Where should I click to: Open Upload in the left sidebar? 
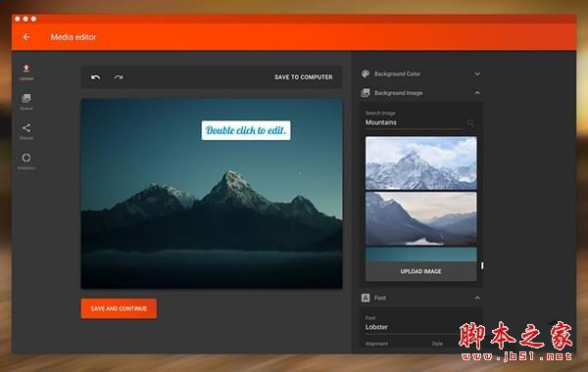click(26, 72)
